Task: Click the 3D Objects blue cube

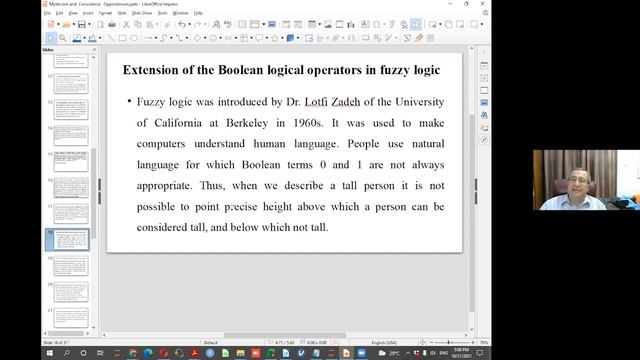Action: (290, 38)
